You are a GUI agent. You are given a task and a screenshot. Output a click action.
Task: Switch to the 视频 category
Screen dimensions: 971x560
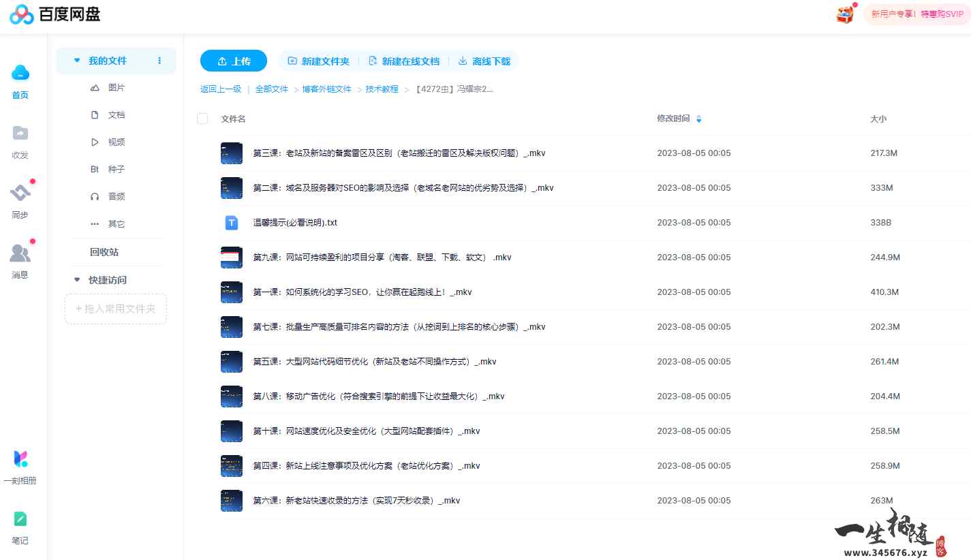pyautogui.click(x=116, y=142)
